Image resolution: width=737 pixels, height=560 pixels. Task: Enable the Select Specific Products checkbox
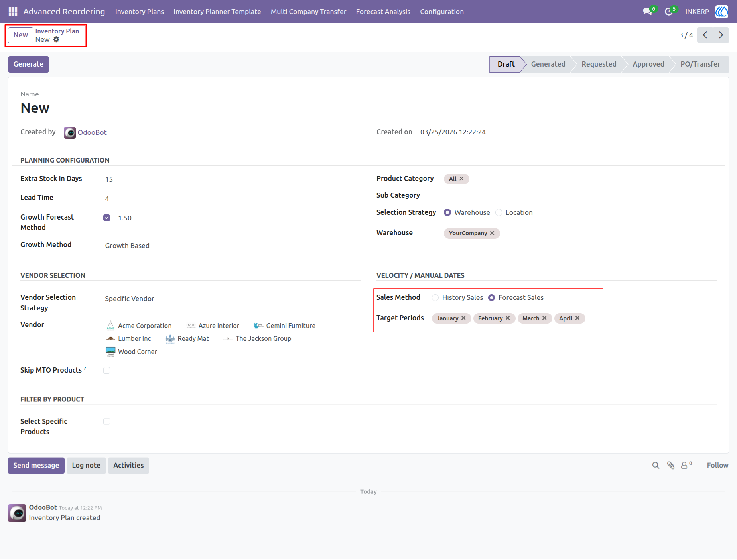(107, 421)
